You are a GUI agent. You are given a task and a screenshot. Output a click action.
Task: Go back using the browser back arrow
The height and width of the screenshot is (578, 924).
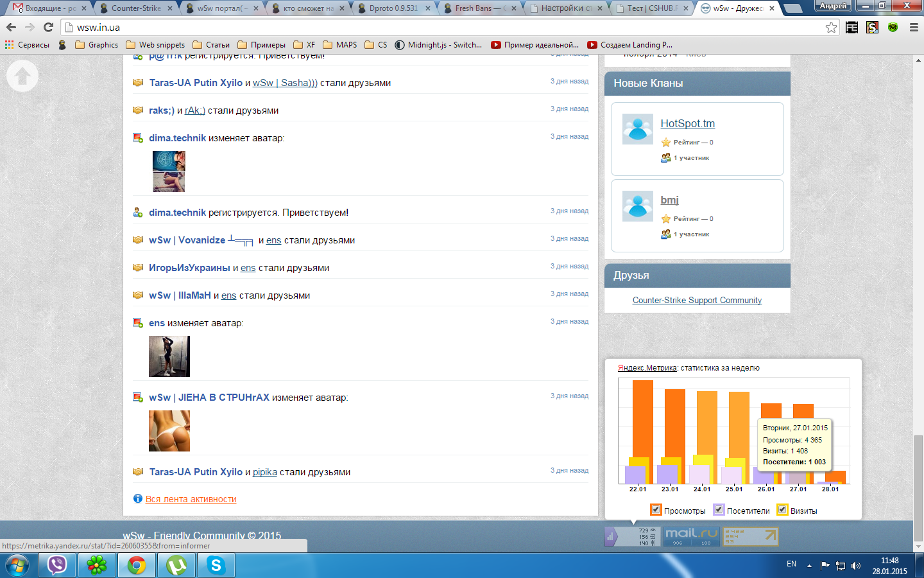tap(11, 27)
